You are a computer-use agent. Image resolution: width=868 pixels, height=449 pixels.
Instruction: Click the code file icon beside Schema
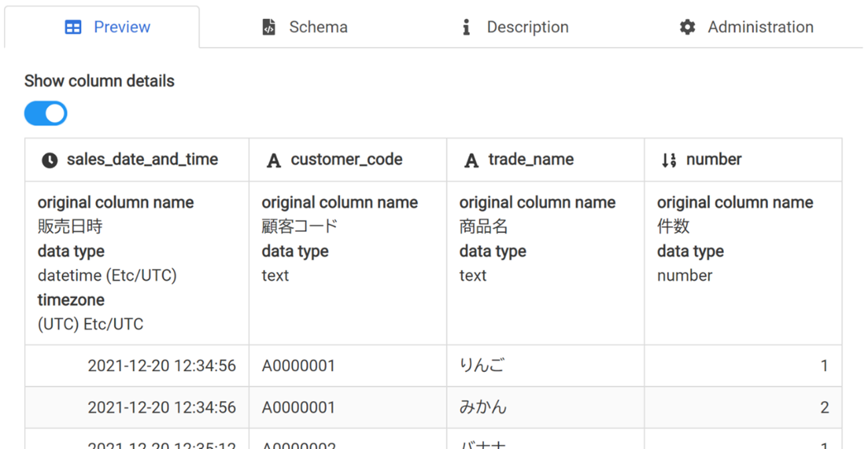pos(269,27)
